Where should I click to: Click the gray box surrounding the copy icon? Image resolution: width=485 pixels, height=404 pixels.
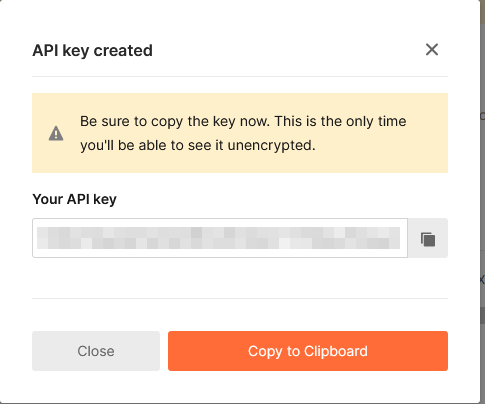pos(428,238)
